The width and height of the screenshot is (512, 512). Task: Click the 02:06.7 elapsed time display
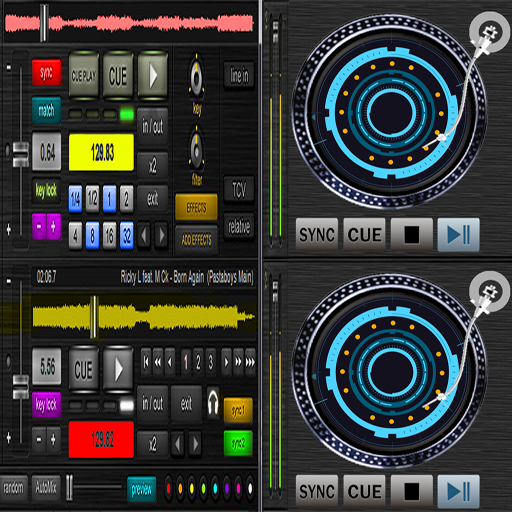tap(46, 277)
